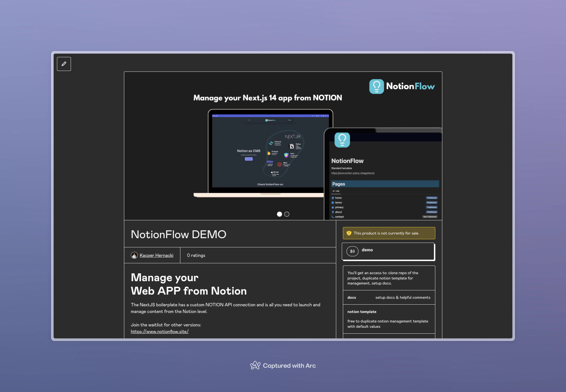Click 'You'll get an access to' description text
566x392 pixels.
pyautogui.click(x=383, y=278)
